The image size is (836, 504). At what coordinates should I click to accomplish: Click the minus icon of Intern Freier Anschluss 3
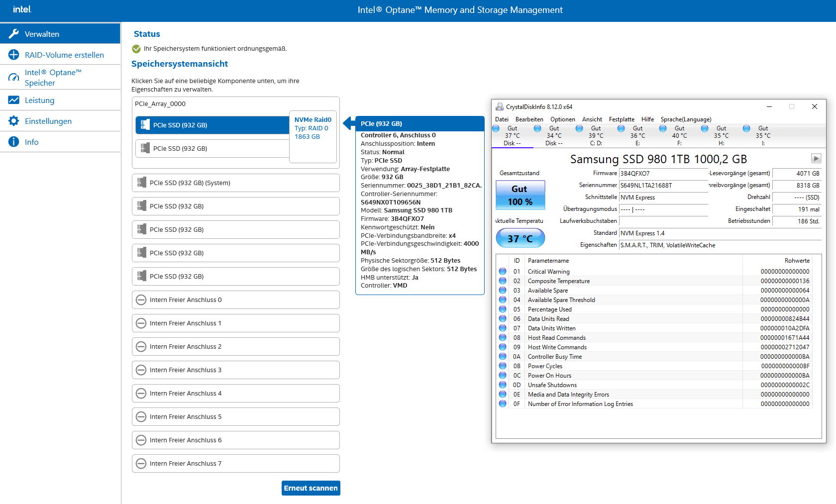tap(141, 370)
